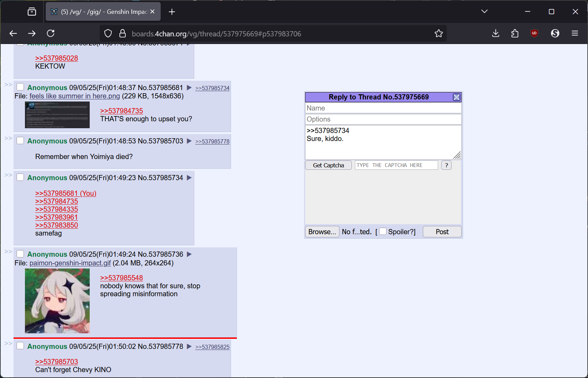Screen dimensions: 588x378
Task: Open the list all tabs dropdown chevron
Action: 484,12
